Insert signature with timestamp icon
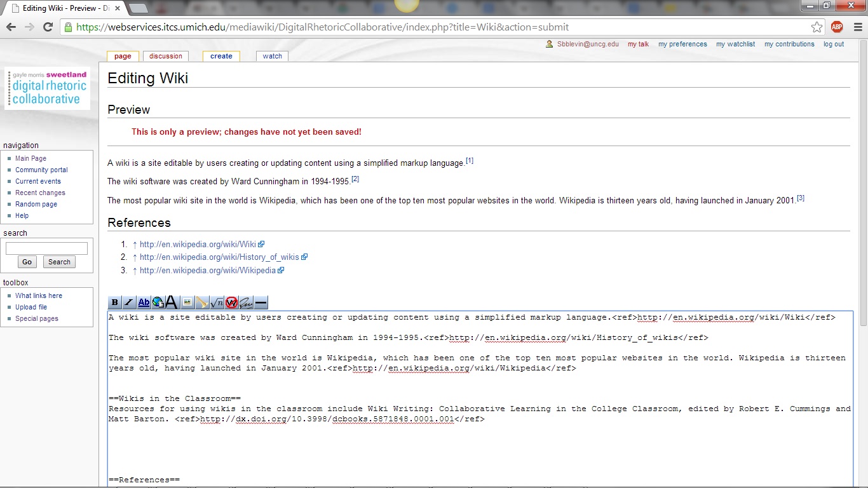The image size is (868, 488). 246,302
